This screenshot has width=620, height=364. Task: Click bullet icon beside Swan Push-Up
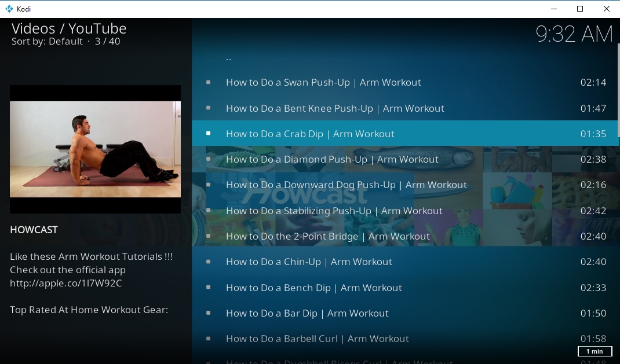[209, 82]
